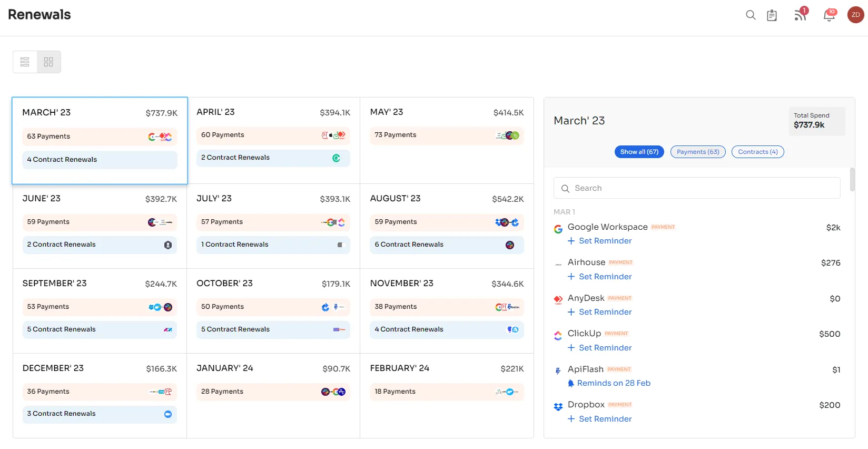Click vendor logo in April' 23 contract renewals row
Viewport: 868px width, 449px height.
click(338, 158)
